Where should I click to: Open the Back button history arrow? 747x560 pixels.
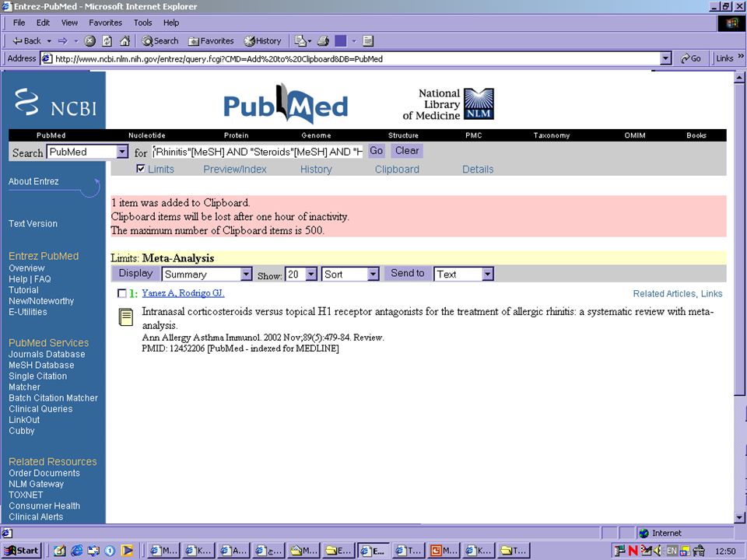(x=49, y=41)
